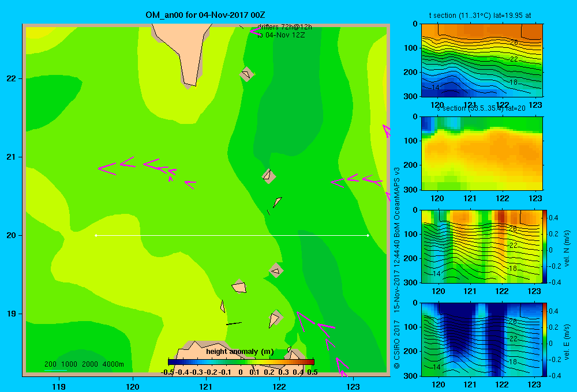Open the eastward velocity section panel
The image size is (577, 392).
[482, 340]
